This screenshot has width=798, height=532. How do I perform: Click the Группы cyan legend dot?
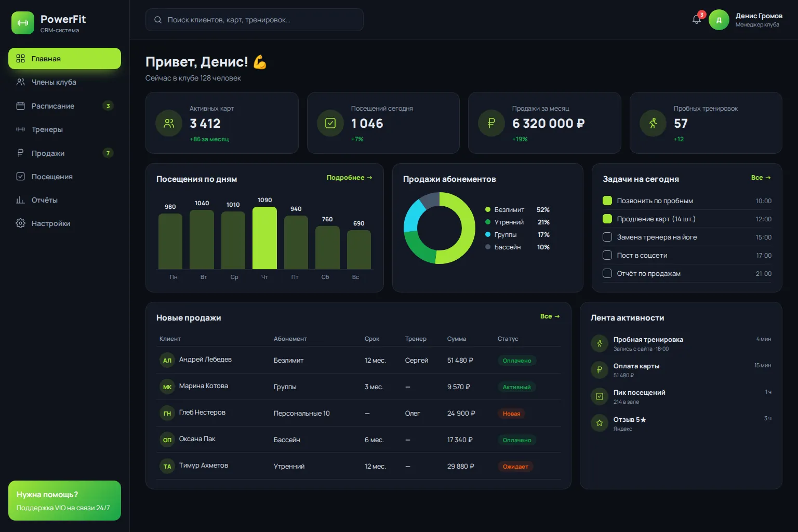488,234
